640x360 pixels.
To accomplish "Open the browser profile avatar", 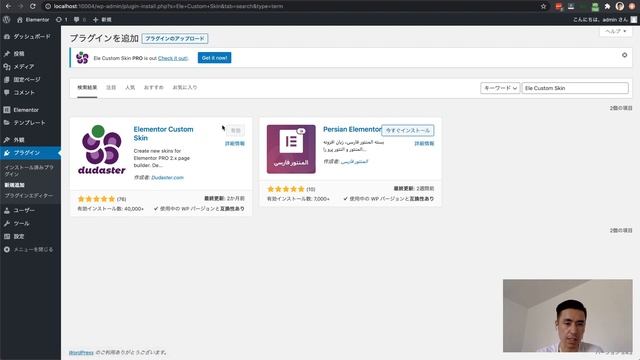I will 620,6.
